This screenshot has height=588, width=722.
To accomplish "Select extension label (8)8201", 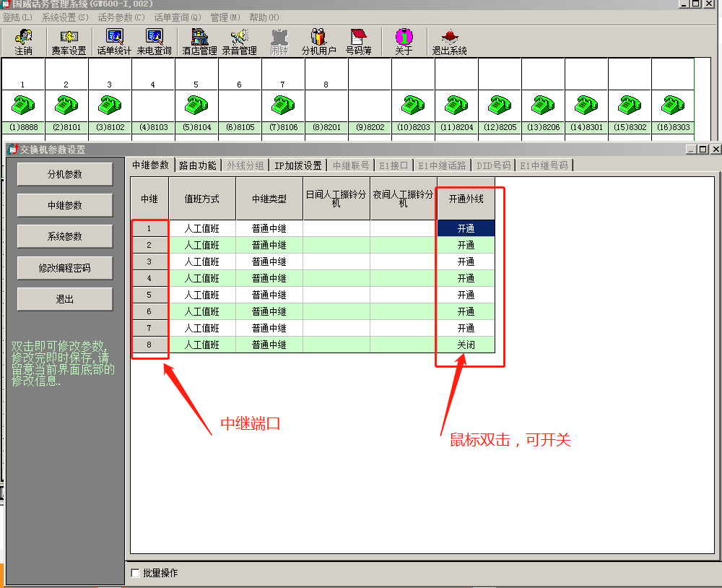I will coord(326,127).
